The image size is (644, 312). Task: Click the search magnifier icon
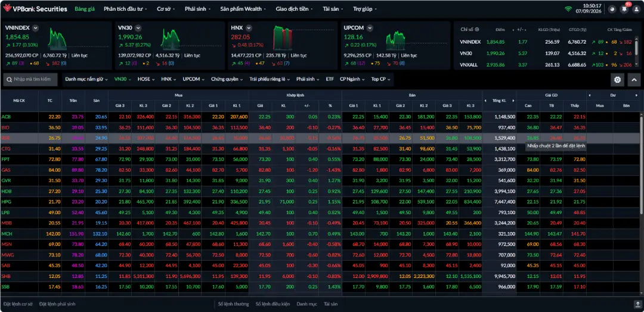tap(10, 79)
